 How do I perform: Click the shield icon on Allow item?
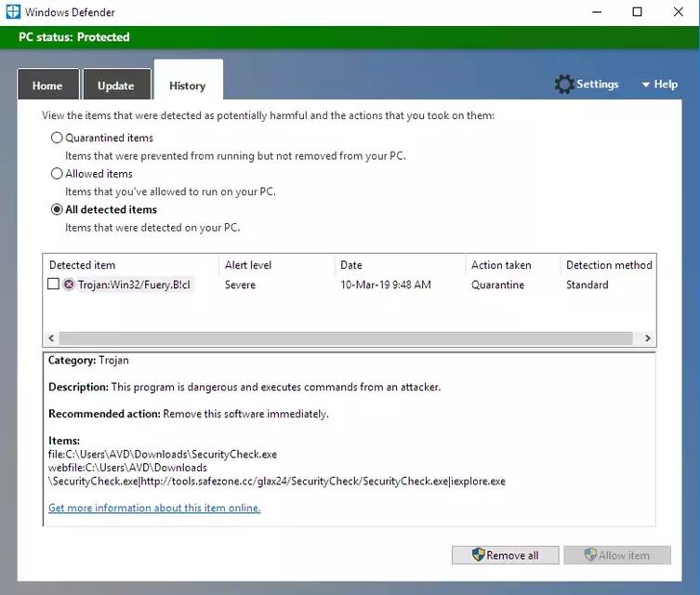pyautogui.click(x=590, y=555)
